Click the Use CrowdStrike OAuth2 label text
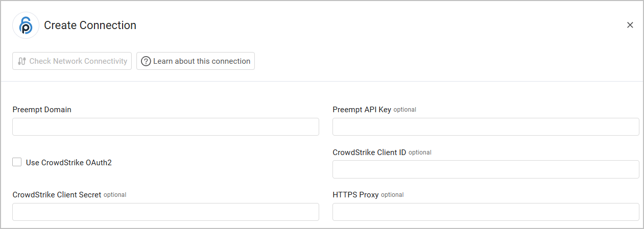The image size is (644, 229). [69, 163]
